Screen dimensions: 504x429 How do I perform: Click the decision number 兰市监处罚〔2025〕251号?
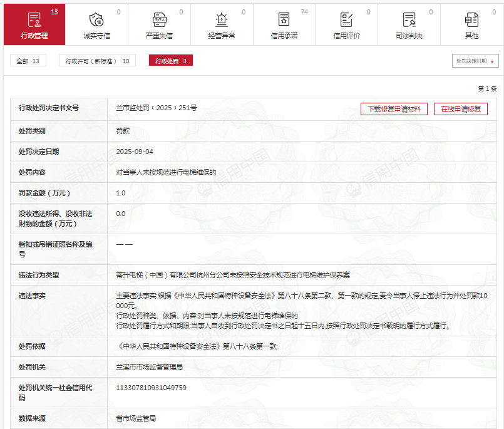[157, 108]
